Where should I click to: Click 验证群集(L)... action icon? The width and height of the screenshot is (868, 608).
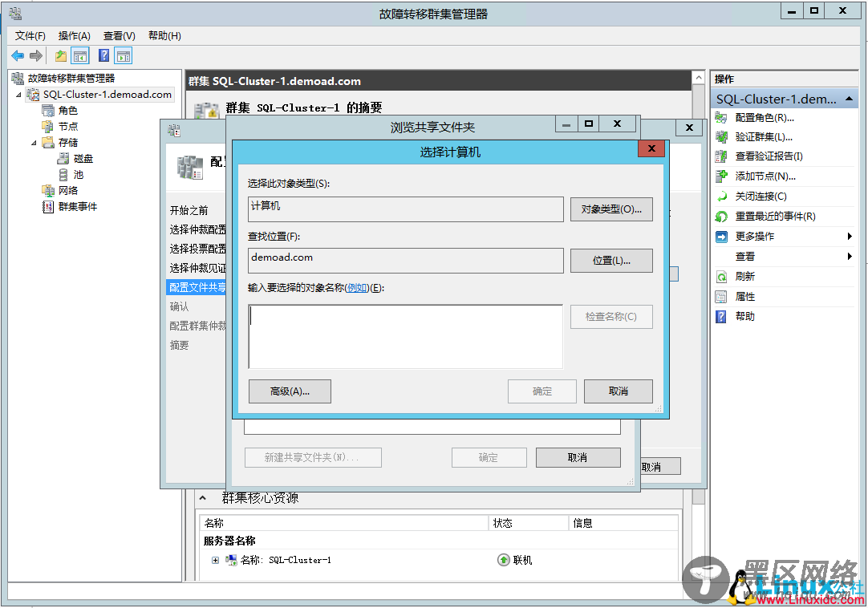pyautogui.click(x=721, y=137)
